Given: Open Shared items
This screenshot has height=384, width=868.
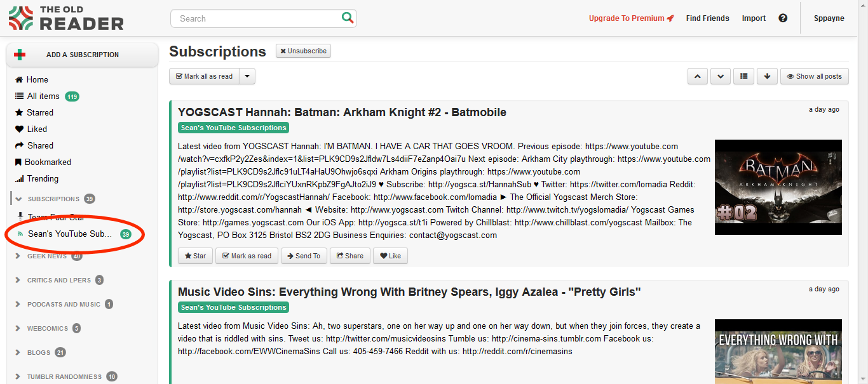Looking at the screenshot, I should (34, 145).
